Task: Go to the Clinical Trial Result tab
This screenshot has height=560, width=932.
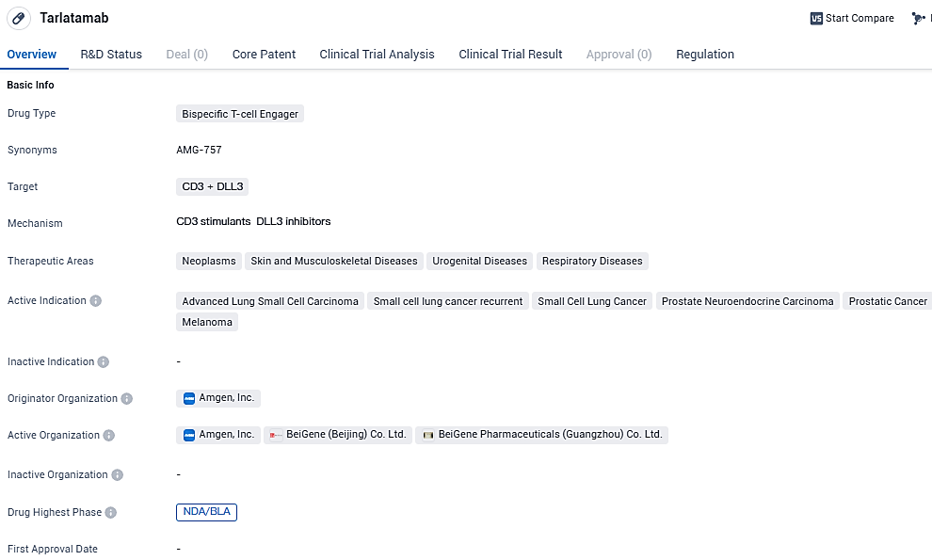Action: pos(510,55)
